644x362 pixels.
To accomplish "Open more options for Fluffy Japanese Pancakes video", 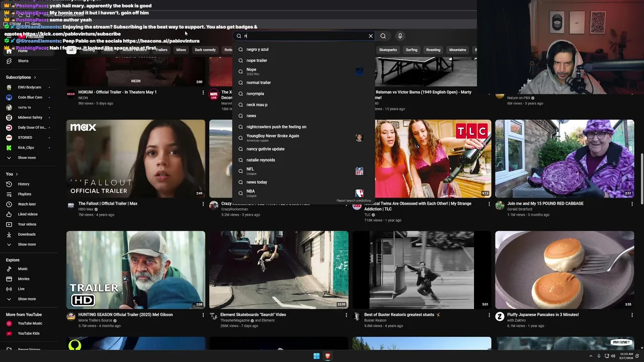I will tap(632, 315).
